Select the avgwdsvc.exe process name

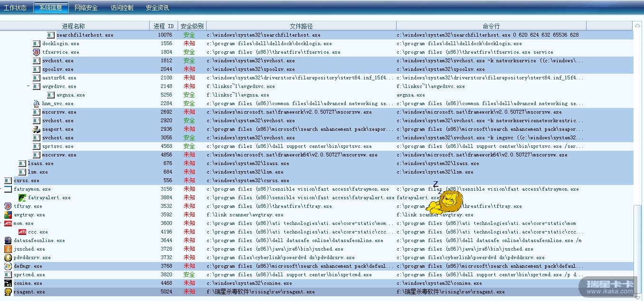tap(59, 86)
